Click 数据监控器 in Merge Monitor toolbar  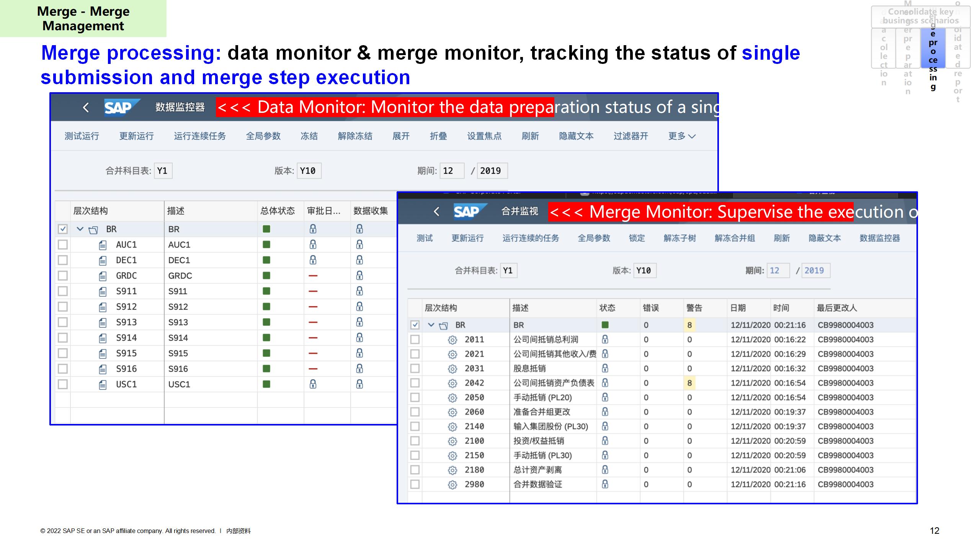[x=879, y=238]
